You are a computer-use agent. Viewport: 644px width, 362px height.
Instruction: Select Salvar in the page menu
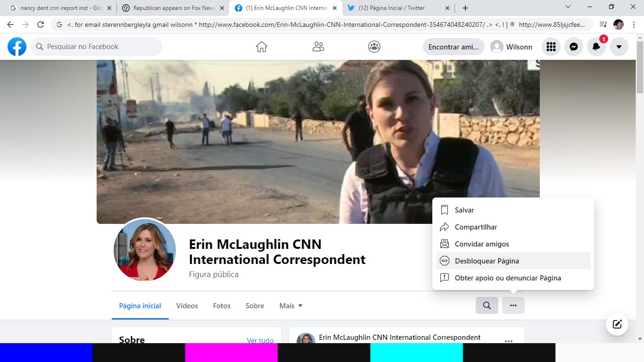coord(513,210)
